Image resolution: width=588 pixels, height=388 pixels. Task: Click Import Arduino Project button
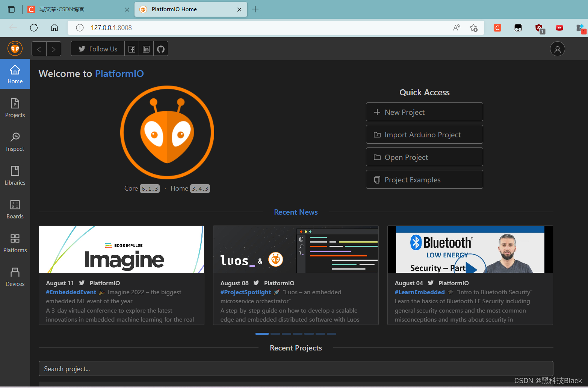(425, 134)
